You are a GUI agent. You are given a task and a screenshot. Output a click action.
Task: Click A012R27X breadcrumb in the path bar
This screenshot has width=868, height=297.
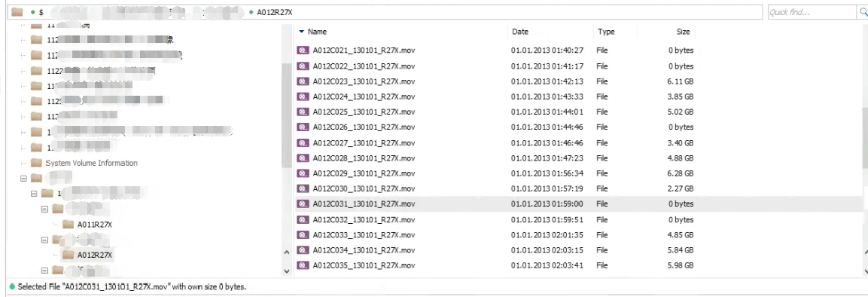click(x=275, y=12)
